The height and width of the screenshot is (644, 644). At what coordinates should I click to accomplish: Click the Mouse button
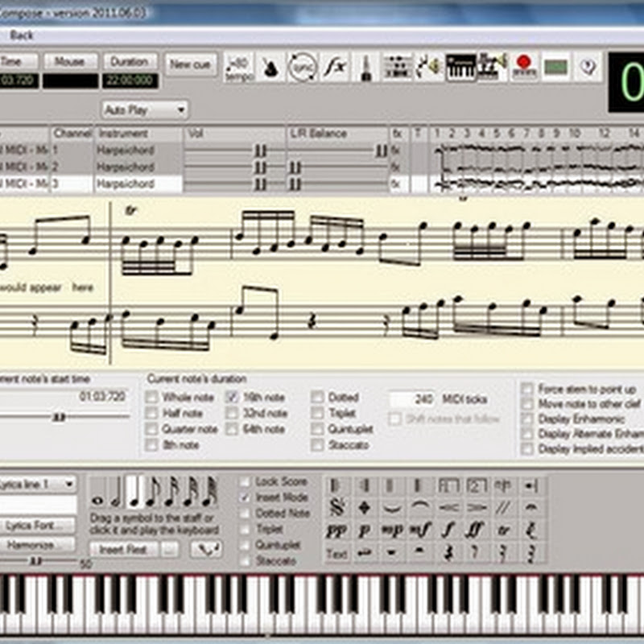[70, 62]
